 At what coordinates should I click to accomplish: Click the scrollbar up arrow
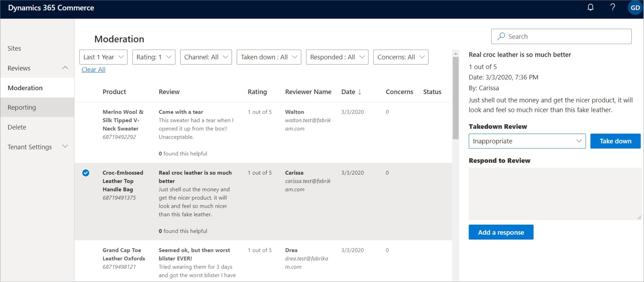(455, 53)
